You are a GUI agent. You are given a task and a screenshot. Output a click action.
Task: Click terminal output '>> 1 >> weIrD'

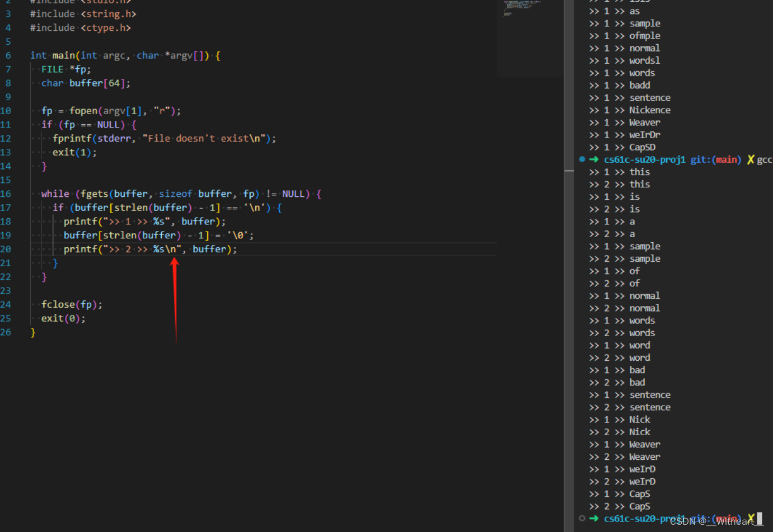coord(622,469)
